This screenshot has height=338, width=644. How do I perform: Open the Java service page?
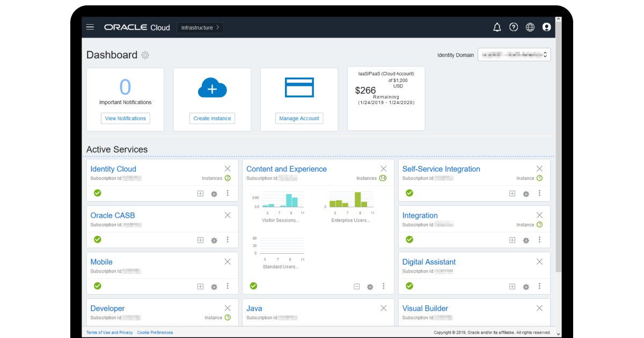254,308
